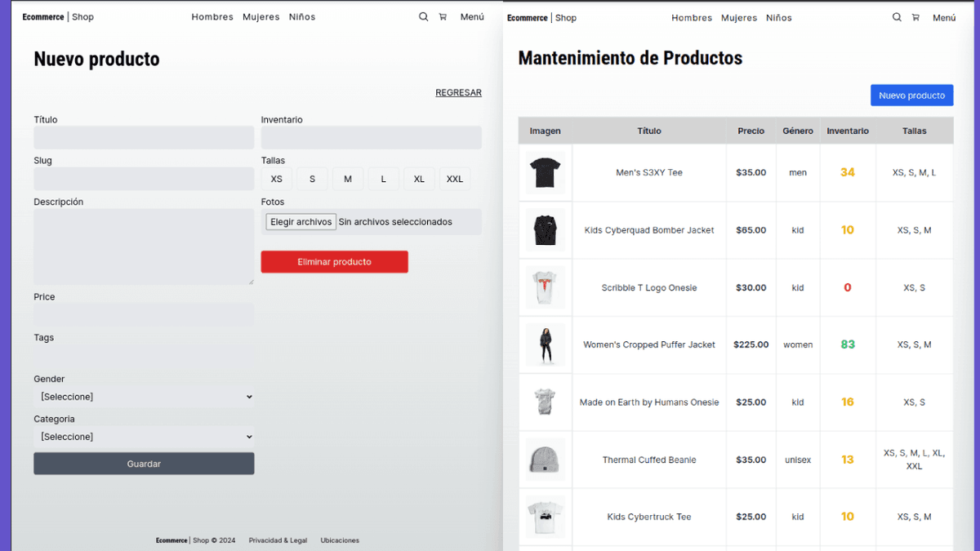Open the Kids Cyberquad Bomber Jacket title
The width and height of the screenshot is (980, 551).
tap(649, 230)
